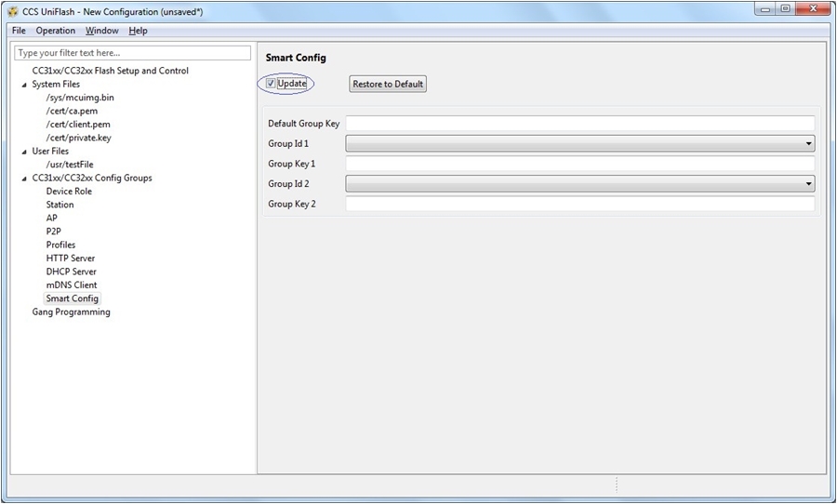Open mDNS Client config group
837x504 pixels.
click(x=72, y=285)
